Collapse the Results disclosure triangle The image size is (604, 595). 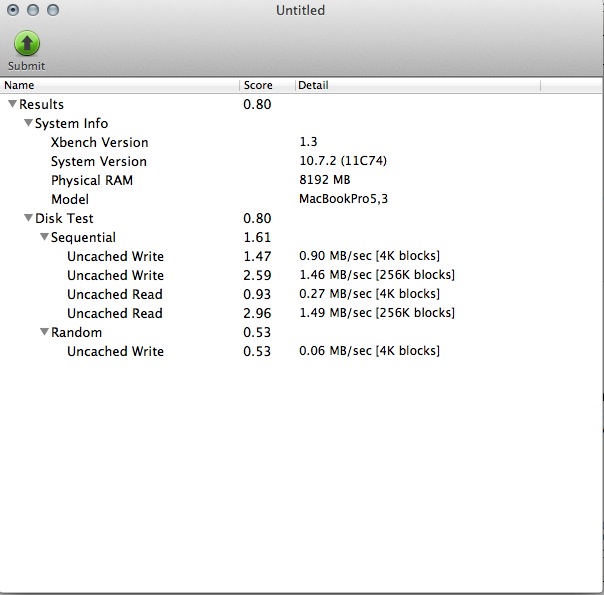(12, 104)
